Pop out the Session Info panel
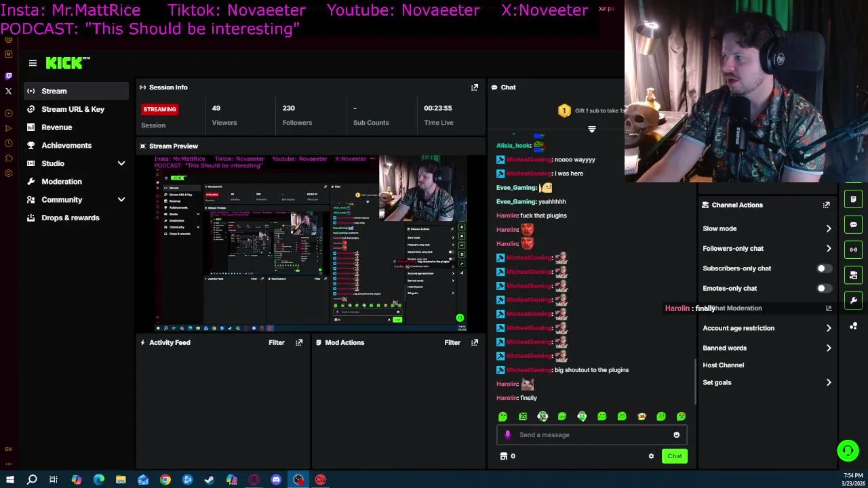Viewport: 868px width, 488px height. (475, 87)
